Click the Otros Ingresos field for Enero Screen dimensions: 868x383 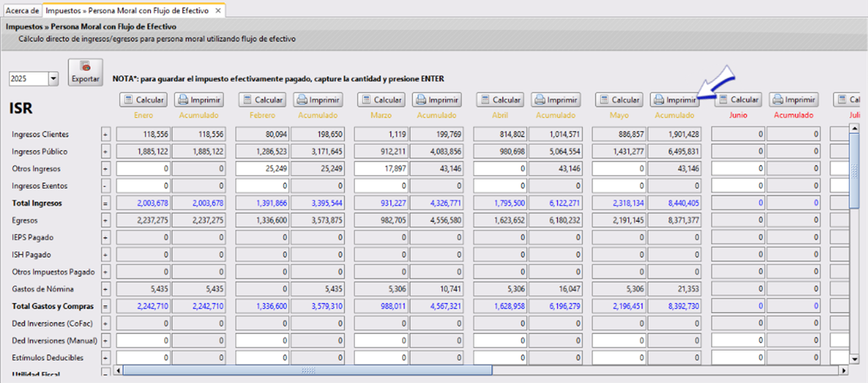142,169
